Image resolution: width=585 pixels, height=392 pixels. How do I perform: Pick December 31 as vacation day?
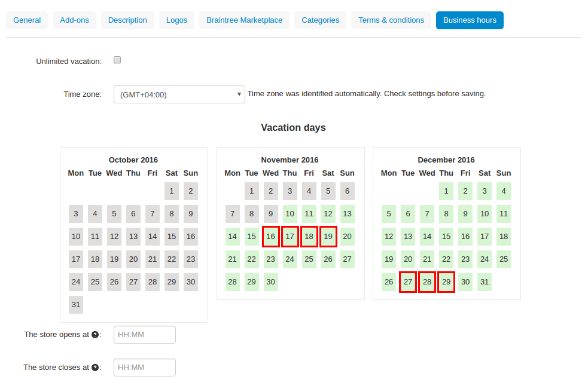pyautogui.click(x=485, y=282)
